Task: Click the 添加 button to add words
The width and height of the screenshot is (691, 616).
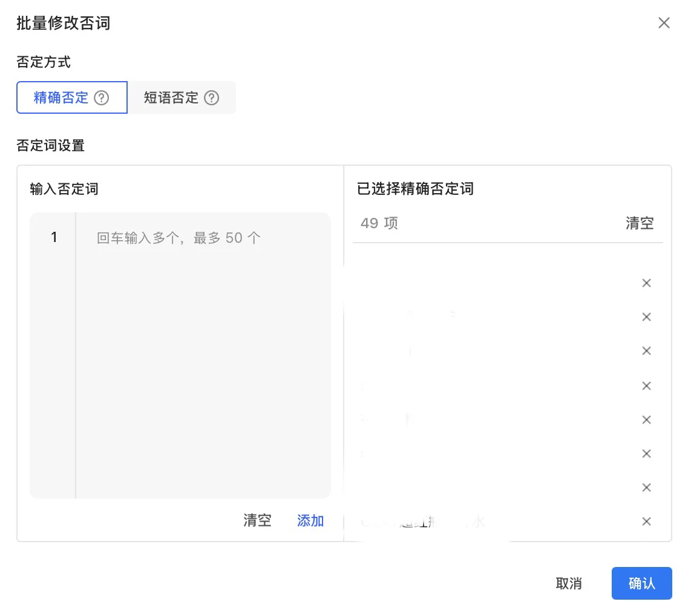Action: click(x=310, y=520)
